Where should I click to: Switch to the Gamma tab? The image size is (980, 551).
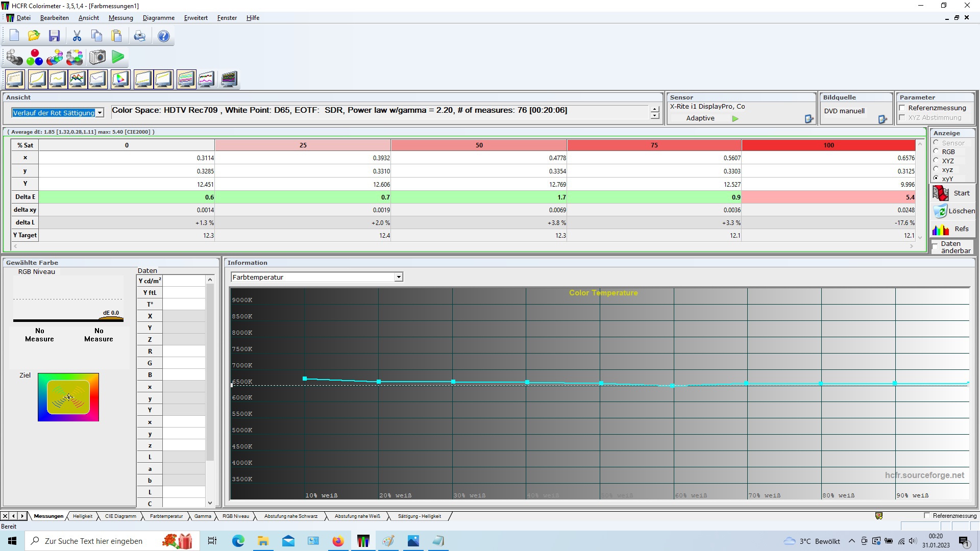(202, 516)
